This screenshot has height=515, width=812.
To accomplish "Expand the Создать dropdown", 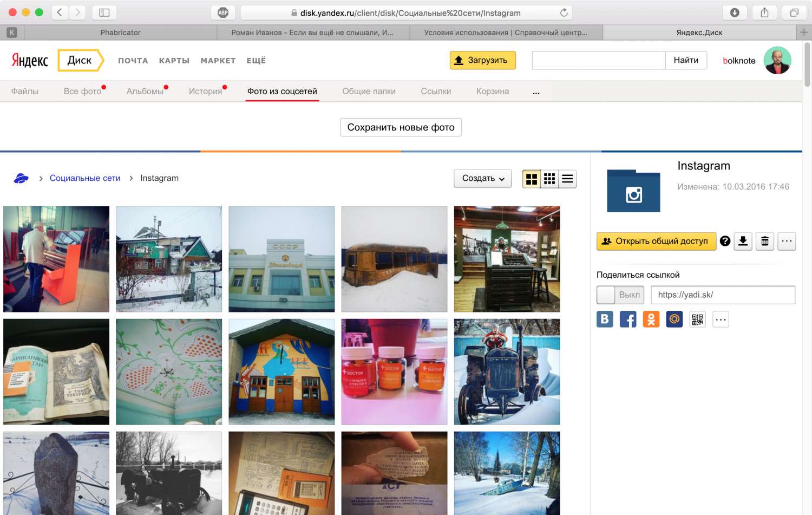I will 483,178.
